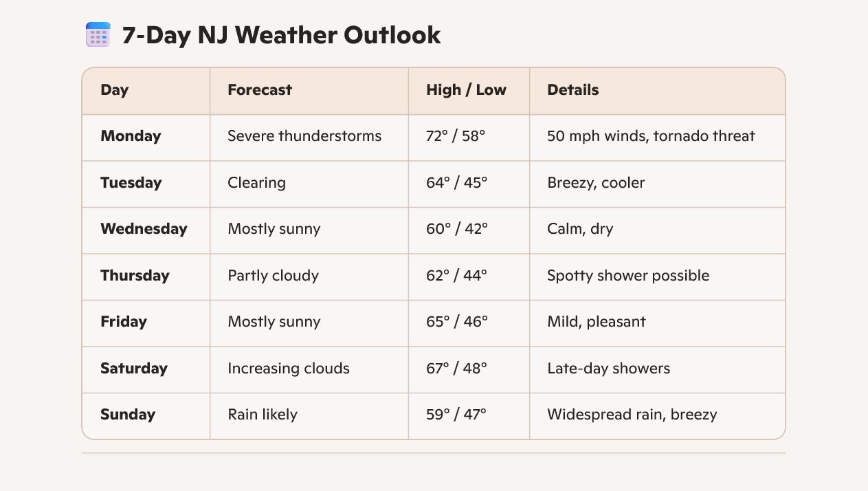Select the Tuesday row label

tap(131, 183)
